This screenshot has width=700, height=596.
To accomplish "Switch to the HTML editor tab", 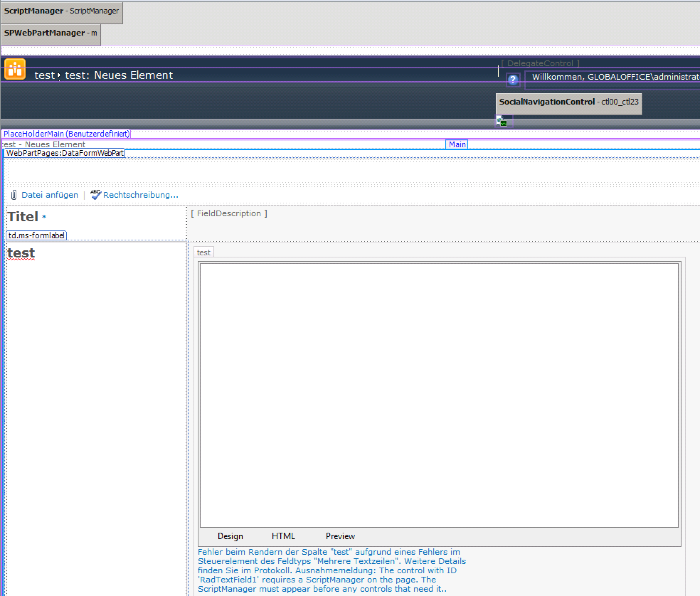I will [283, 536].
